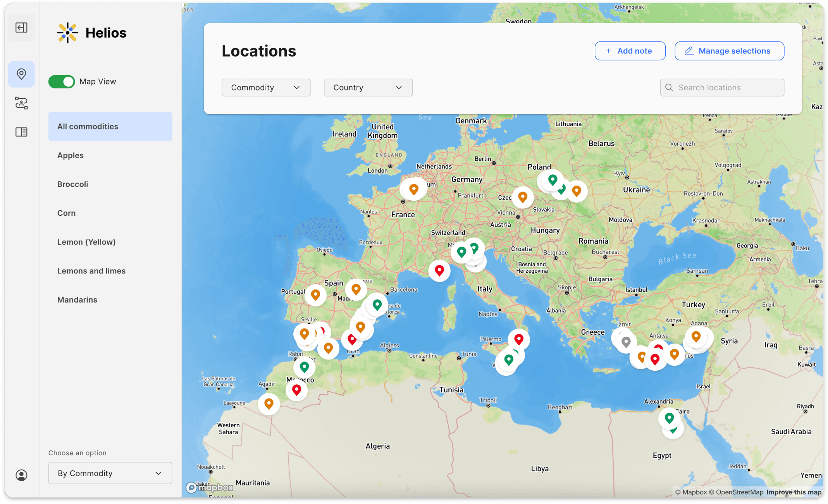The height and width of the screenshot is (504, 828).
Task: Click the gray map pin near Izmir
Action: 626,342
